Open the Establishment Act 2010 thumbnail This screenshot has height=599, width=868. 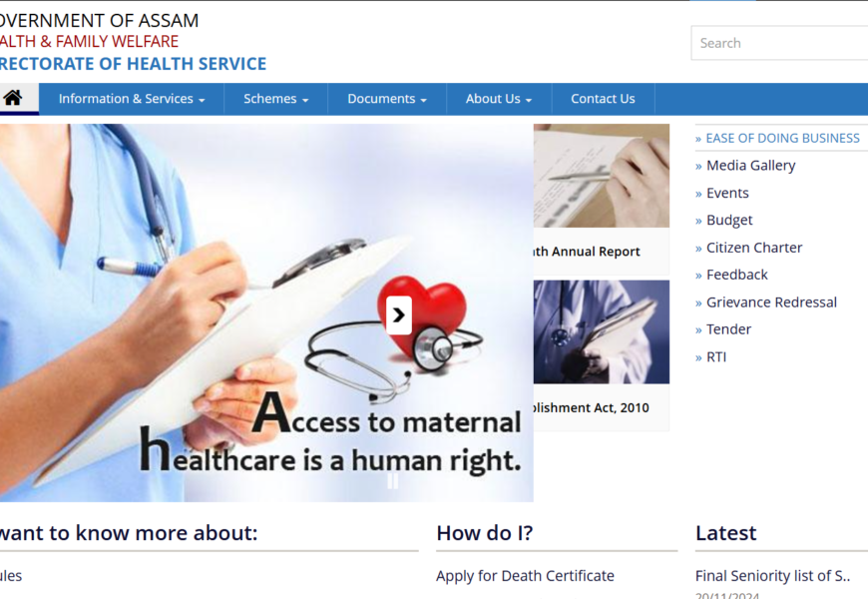[x=602, y=331]
